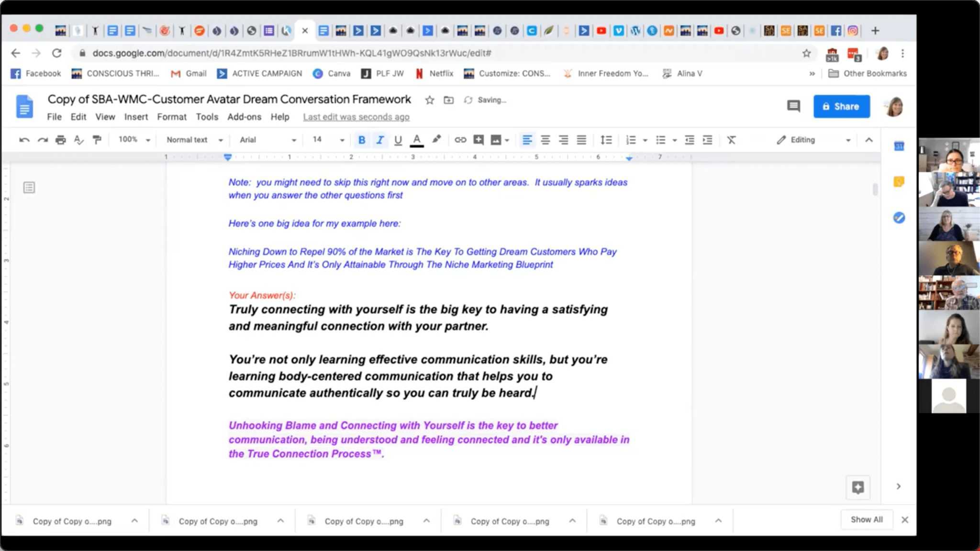The image size is (980, 551).
Task: Click the Redo icon in toolbar
Action: 43,140
